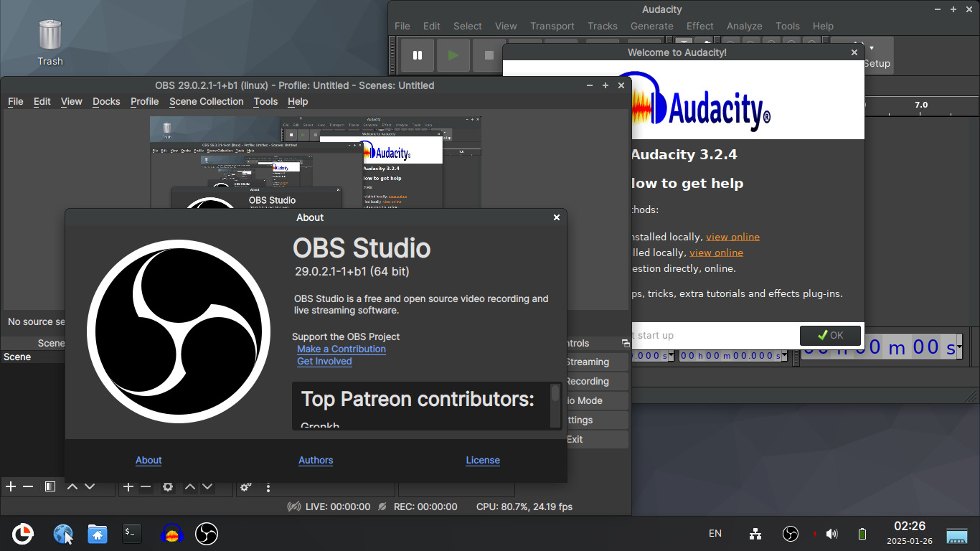The image size is (980, 551).
Task: Click the Stop button in Audacity
Action: click(x=489, y=55)
